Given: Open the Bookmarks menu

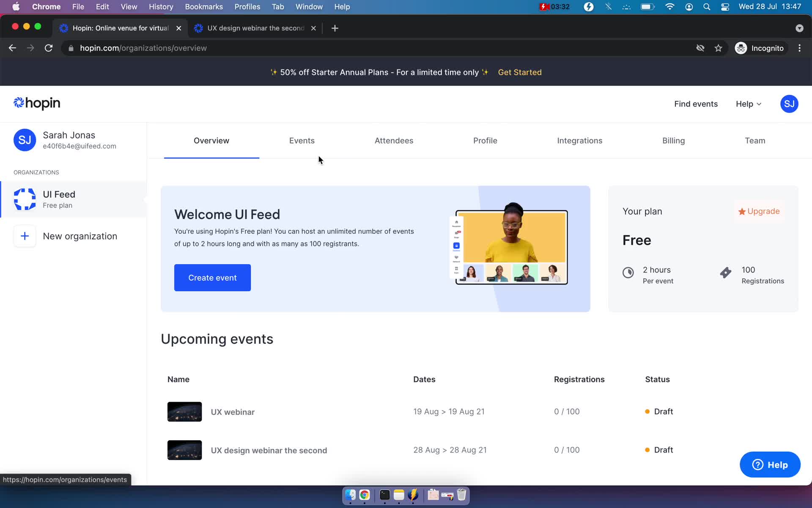Looking at the screenshot, I should pyautogui.click(x=204, y=7).
